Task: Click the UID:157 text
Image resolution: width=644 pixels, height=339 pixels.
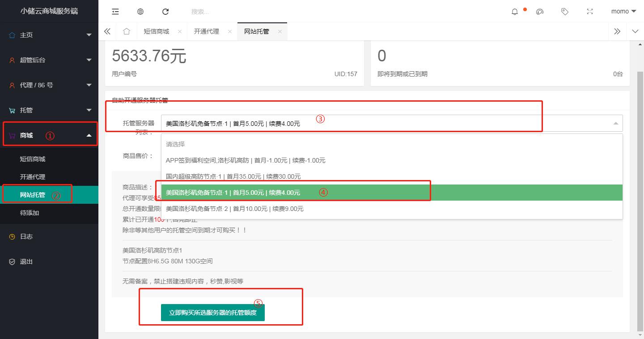Action: click(346, 74)
